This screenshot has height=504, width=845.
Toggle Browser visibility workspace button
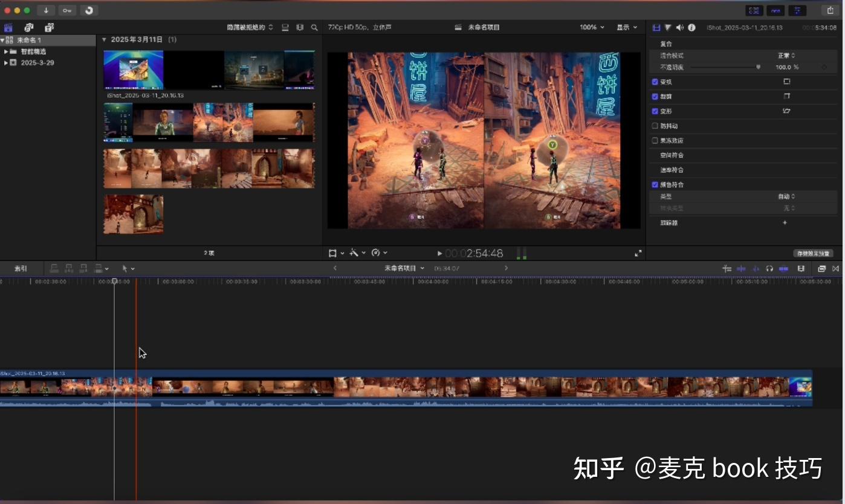coord(754,10)
